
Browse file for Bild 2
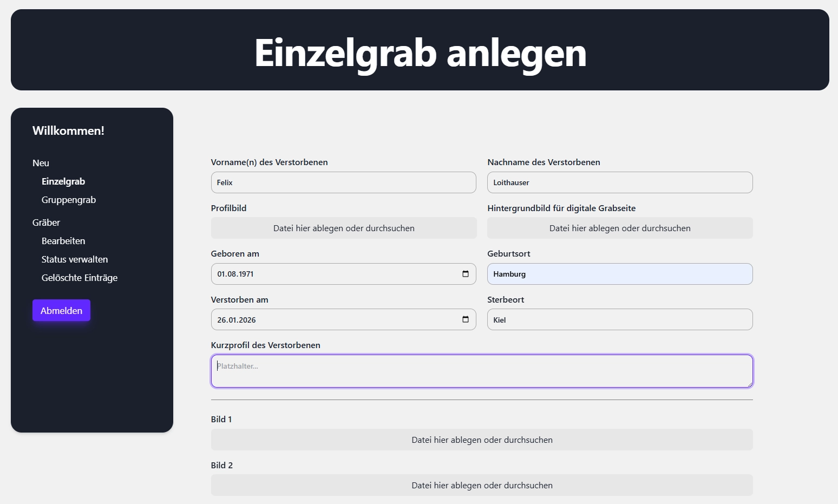(x=482, y=485)
